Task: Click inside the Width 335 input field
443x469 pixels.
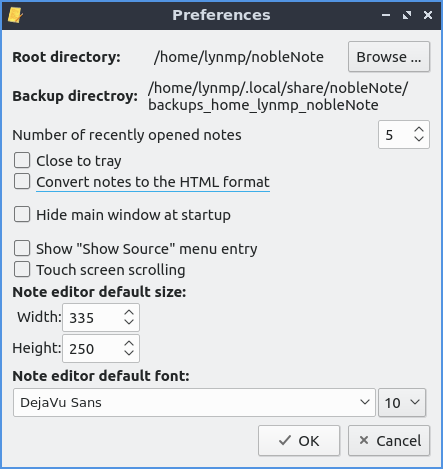Action: point(92,317)
